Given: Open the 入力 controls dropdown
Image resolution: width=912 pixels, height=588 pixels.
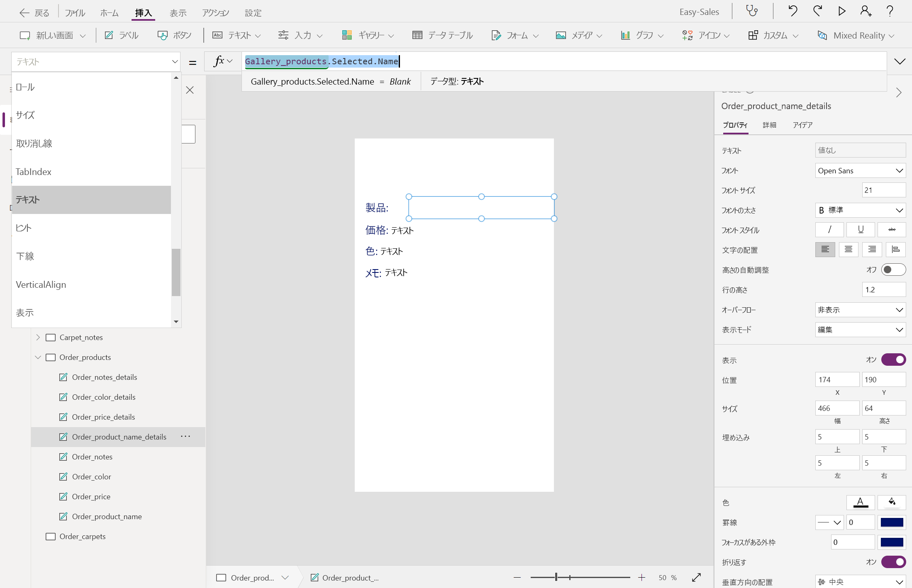Looking at the screenshot, I should click(x=300, y=35).
